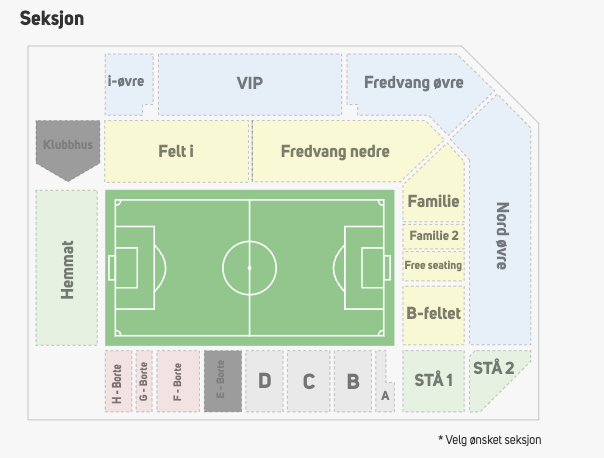Image resolution: width=604 pixels, height=458 pixels.
Task: Pick the G - Borte section
Action: (x=144, y=381)
